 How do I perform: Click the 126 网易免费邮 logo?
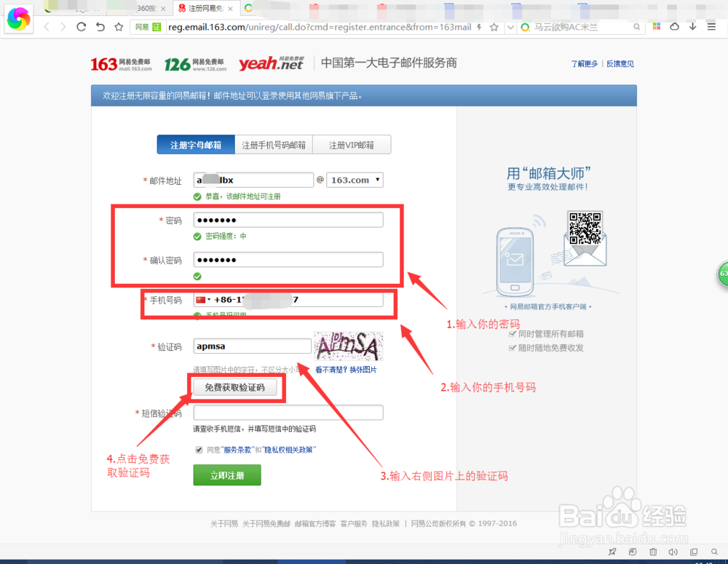point(195,64)
